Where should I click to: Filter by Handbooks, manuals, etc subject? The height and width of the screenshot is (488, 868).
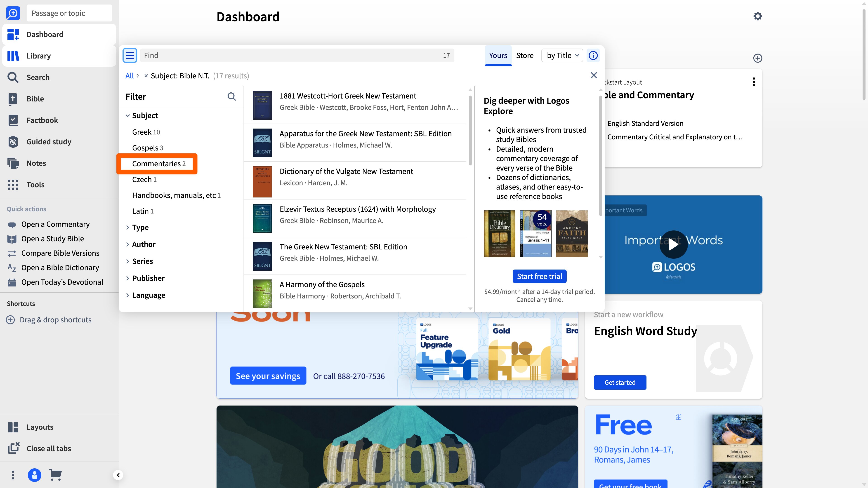click(176, 195)
